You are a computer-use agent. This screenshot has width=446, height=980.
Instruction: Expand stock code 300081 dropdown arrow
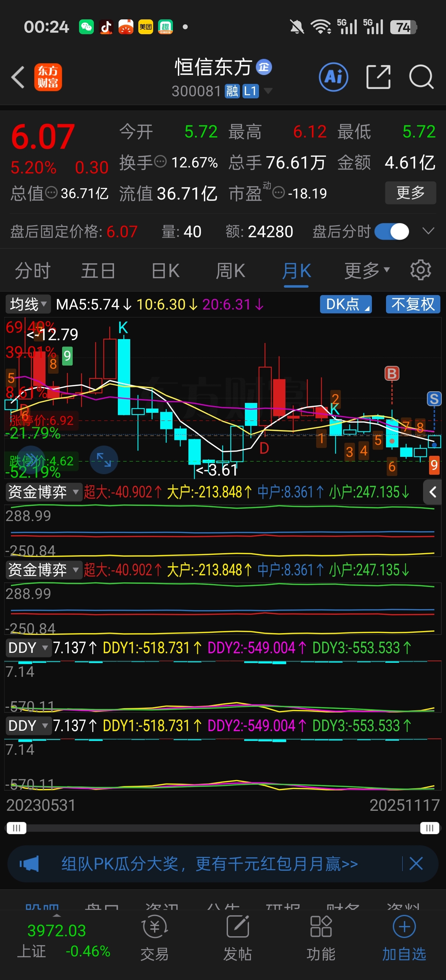coord(268,91)
